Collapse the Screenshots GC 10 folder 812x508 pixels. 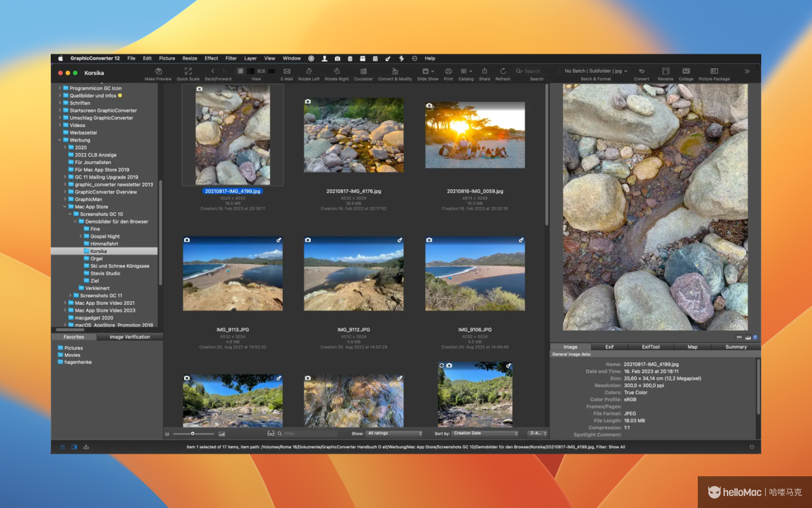pyautogui.click(x=70, y=214)
